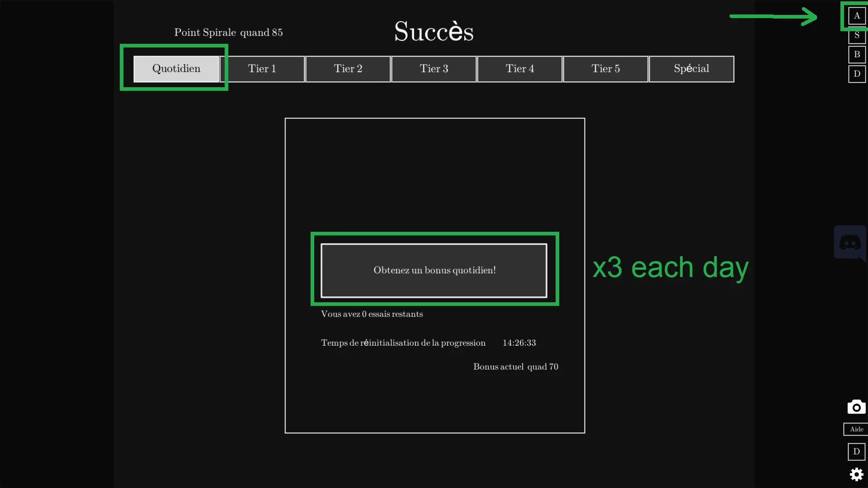Click the Bonus actuel quad 70 label
Image resolution: width=868 pixels, height=488 pixels.
point(515,367)
